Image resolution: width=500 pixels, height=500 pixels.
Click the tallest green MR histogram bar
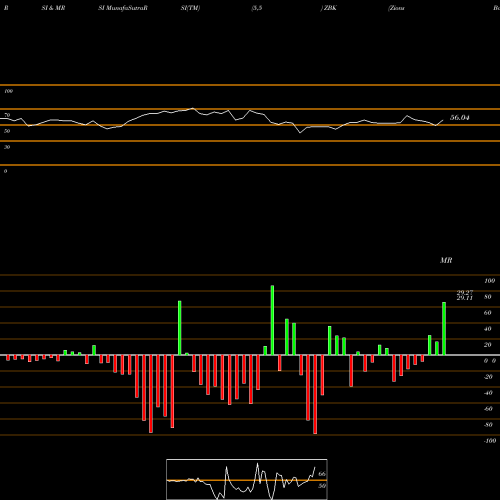272,320
